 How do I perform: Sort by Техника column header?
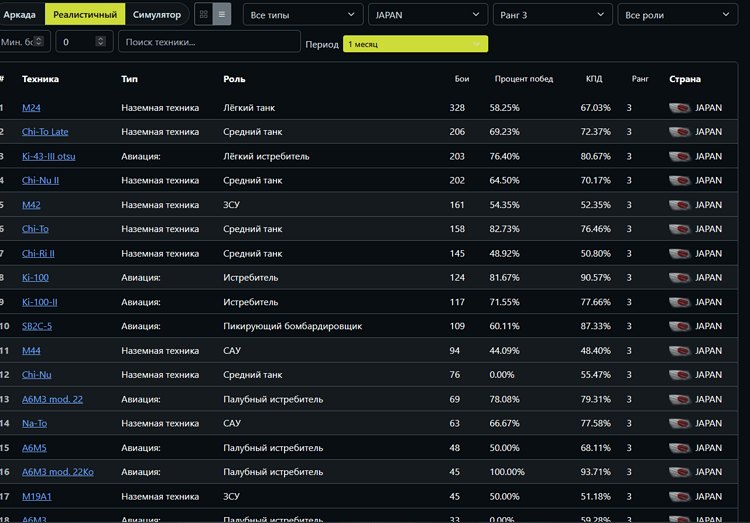40,79
